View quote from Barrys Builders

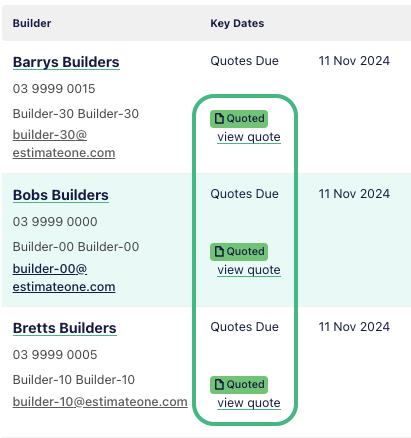point(249,137)
